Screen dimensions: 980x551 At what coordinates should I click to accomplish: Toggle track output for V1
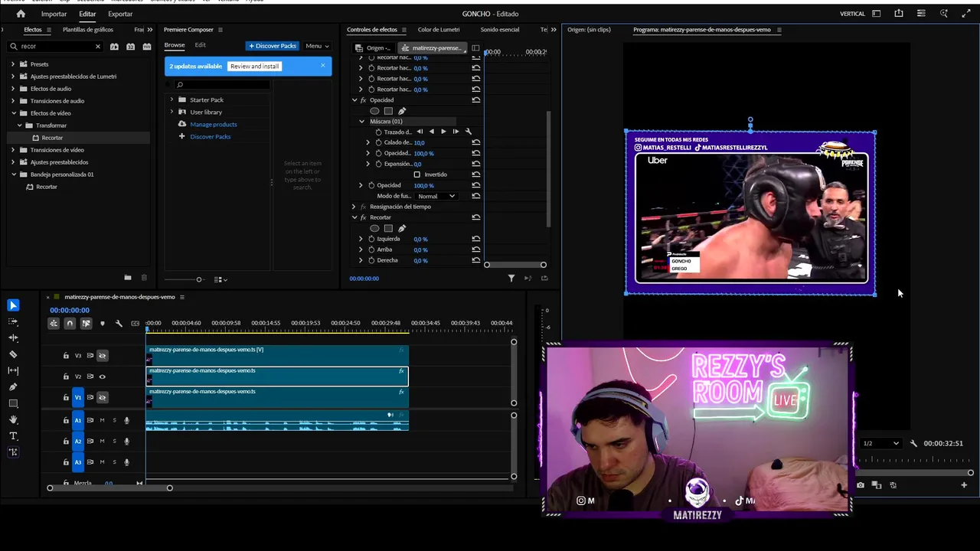pos(102,397)
